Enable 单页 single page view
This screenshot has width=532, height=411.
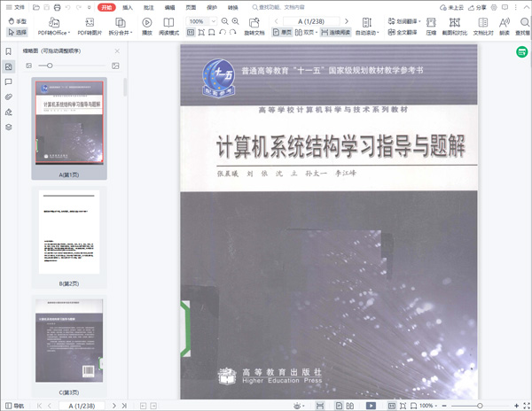click(282, 33)
